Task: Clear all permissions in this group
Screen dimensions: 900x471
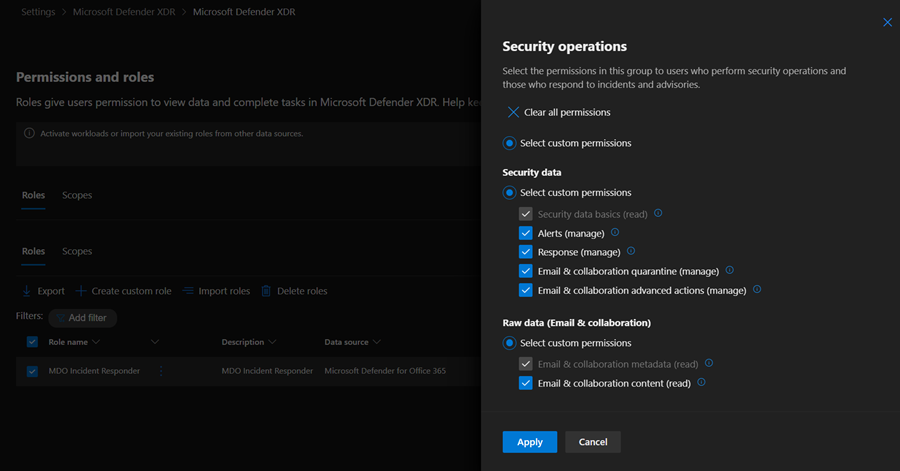Action: point(558,113)
